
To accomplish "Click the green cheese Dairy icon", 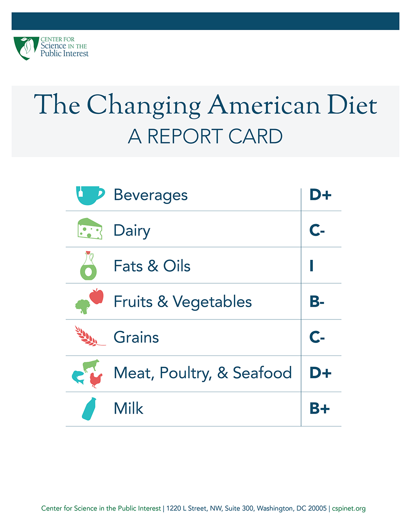I will pyautogui.click(x=90, y=229).
